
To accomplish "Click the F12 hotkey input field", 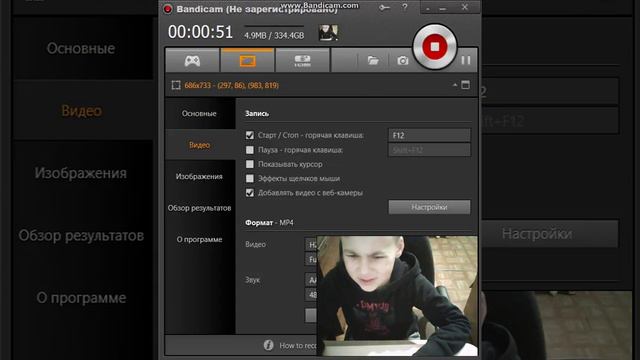I will (x=429, y=135).
